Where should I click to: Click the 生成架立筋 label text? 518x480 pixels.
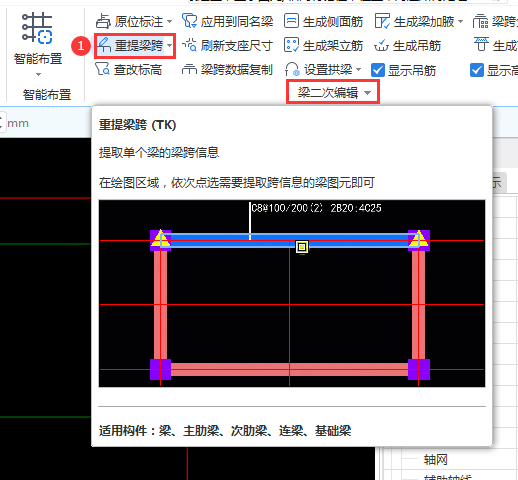pos(333,46)
